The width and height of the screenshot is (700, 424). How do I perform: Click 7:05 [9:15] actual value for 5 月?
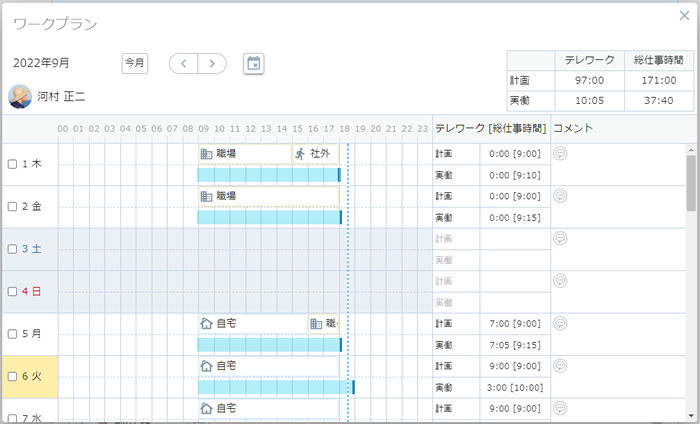tap(515, 345)
